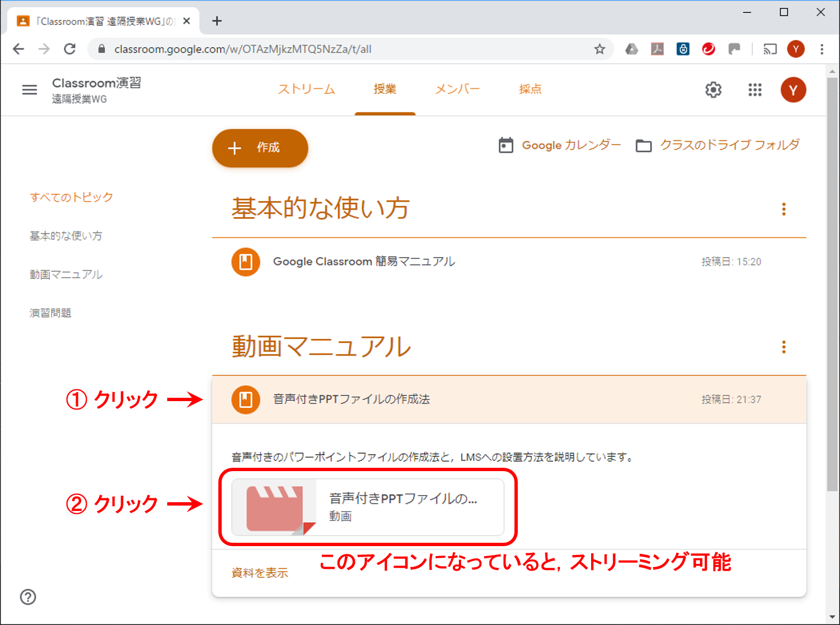Click the browser back arrow
The width and height of the screenshot is (840, 625).
coord(18,49)
